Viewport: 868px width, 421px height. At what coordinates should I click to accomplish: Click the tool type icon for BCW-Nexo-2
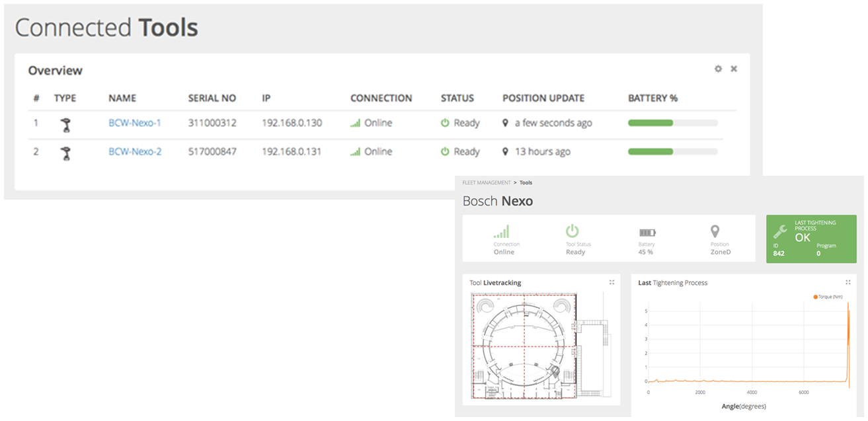click(x=65, y=153)
